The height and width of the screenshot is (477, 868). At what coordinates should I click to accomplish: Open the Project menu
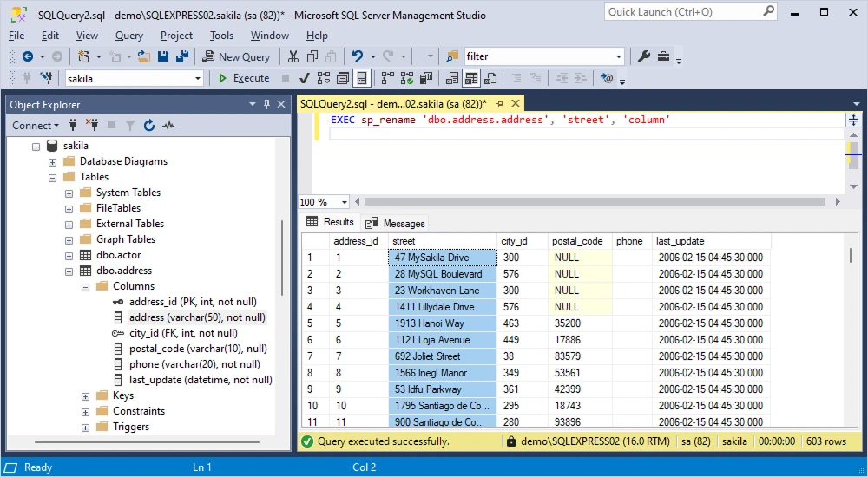click(x=176, y=36)
